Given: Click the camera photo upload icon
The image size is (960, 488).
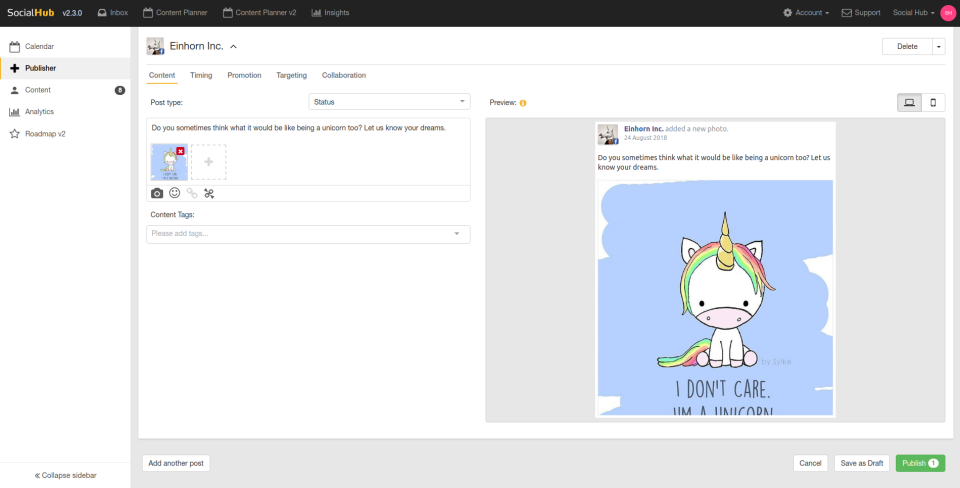Looking at the screenshot, I should pos(157,193).
